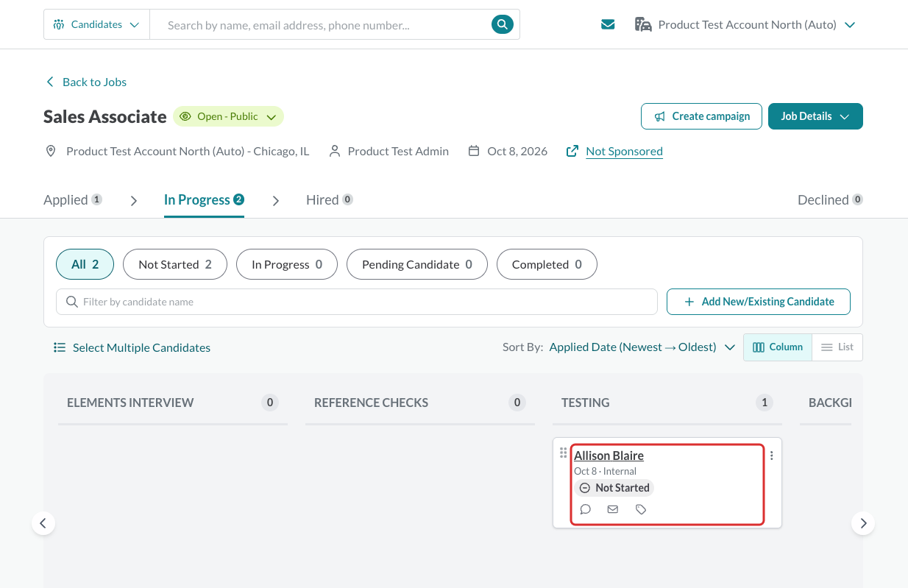Open the Hired tab
The width and height of the screenshot is (908, 588).
pyautogui.click(x=330, y=200)
